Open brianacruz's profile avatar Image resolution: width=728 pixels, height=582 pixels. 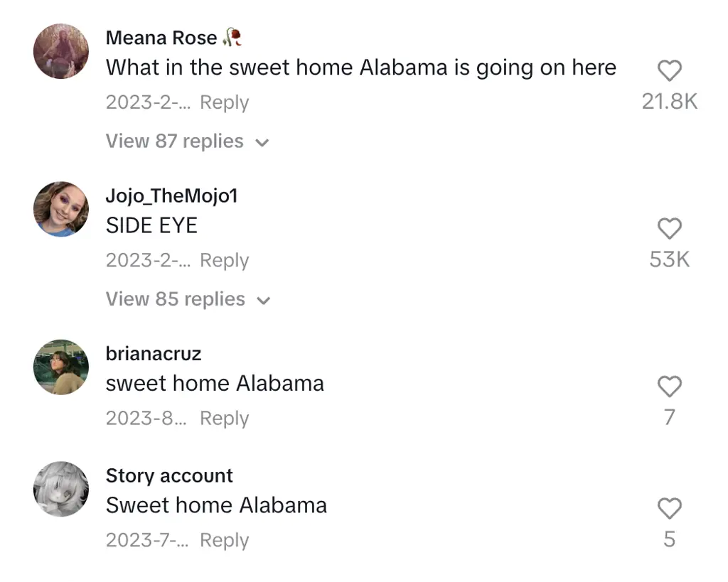pos(61,367)
